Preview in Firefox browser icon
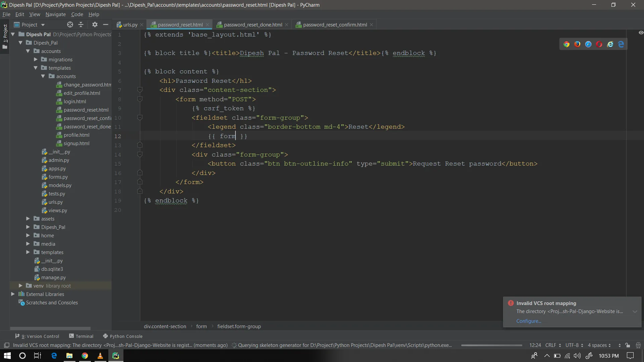 [577, 44]
